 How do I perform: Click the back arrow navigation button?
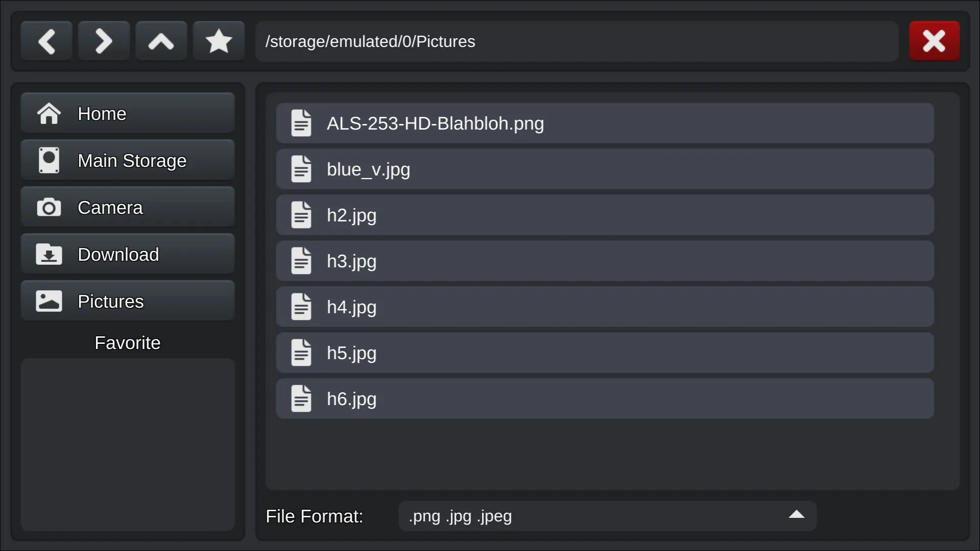tap(46, 41)
